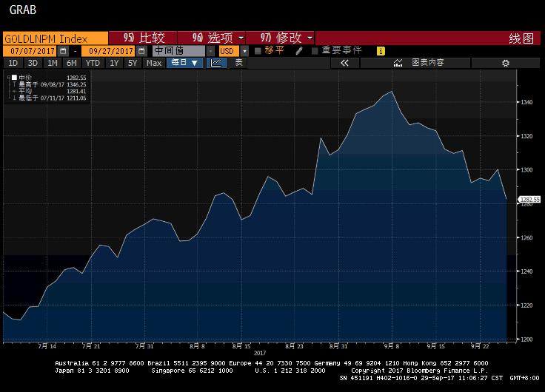Open chart settings gear icon
545x392 pixels.
pos(506,63)
